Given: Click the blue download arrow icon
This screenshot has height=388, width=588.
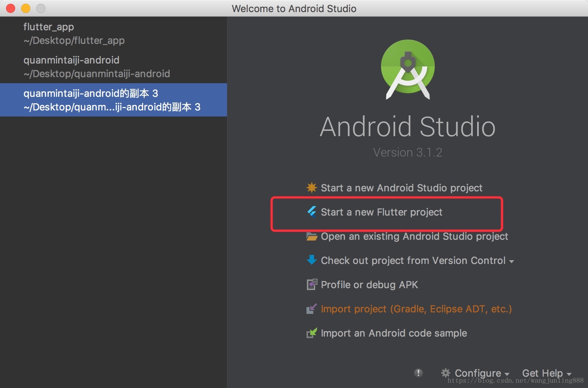Looking at the screenshot, I should point(312,260).
